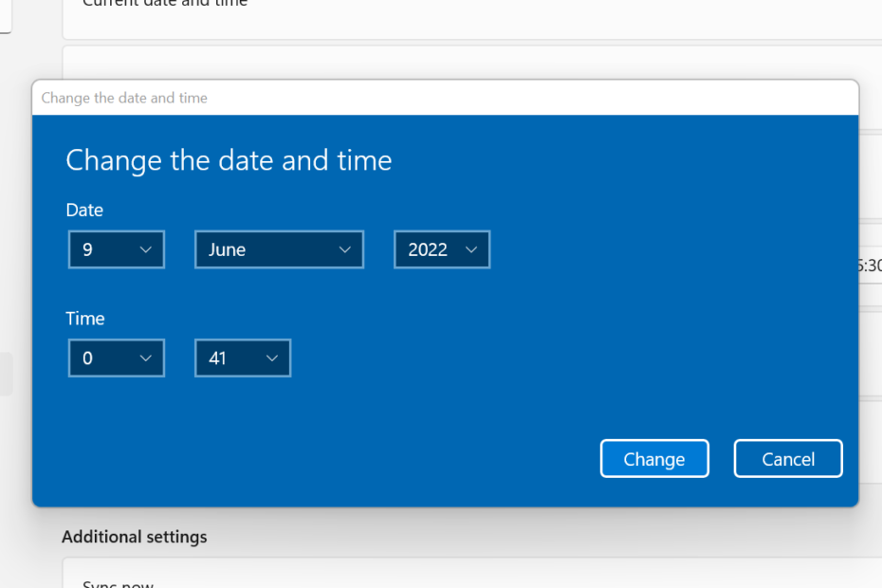
Task: Confirm with the Change button
Action: point(654,459)
